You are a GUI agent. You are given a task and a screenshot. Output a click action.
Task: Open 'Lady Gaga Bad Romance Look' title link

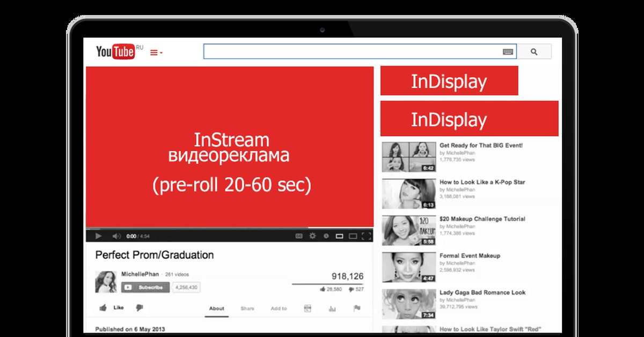482,292
